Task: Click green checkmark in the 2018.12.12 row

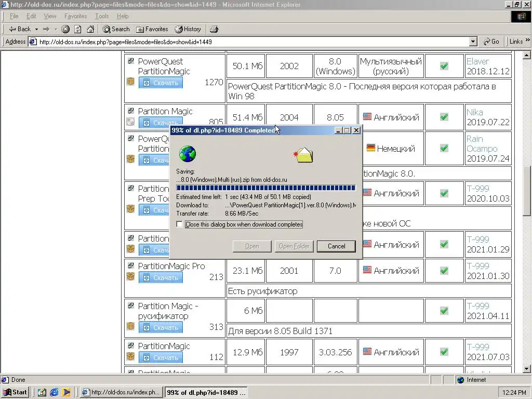Action: pyautogui.click(x=444, y=66)
